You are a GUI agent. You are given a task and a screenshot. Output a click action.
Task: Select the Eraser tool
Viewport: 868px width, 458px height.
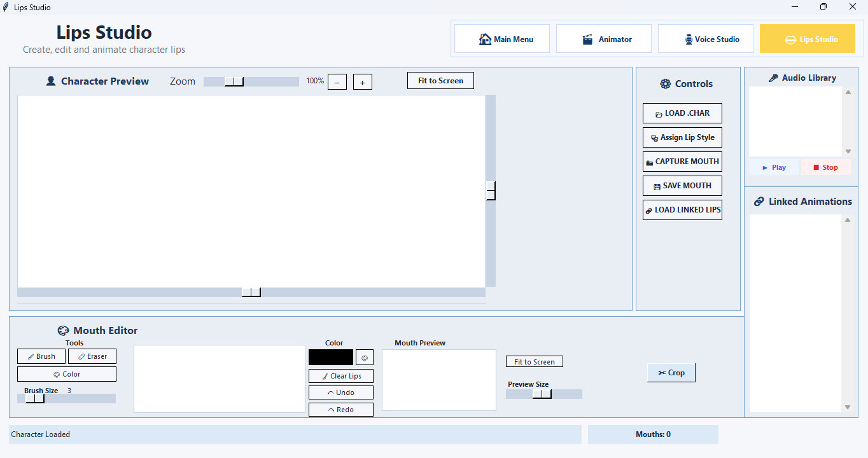(x=92, y=356)
